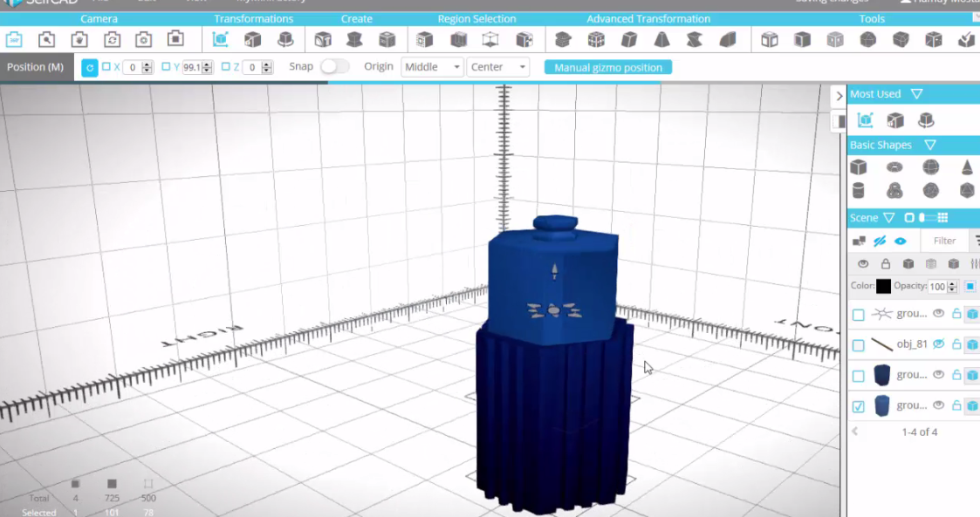Toggle the Z axis checkbox
The width and height of the screenshot is (980, 517).
click(x=226, y=67)
